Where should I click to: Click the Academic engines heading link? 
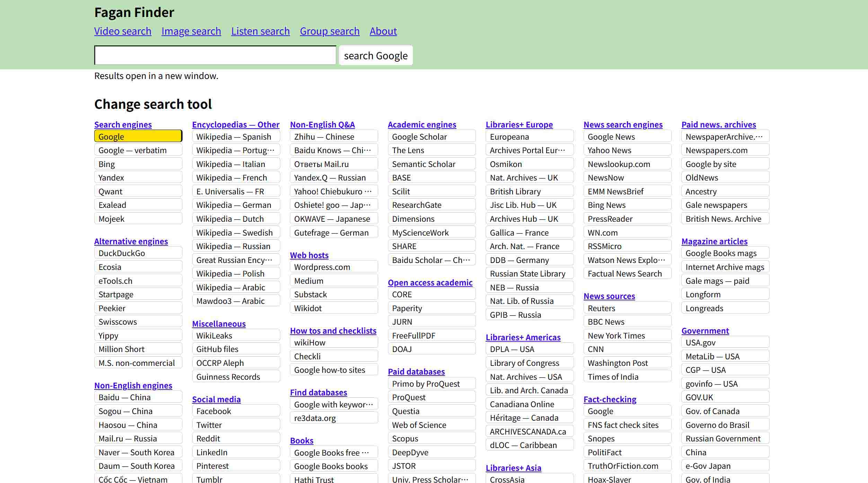pyautogui.click(x=422, y=125)
